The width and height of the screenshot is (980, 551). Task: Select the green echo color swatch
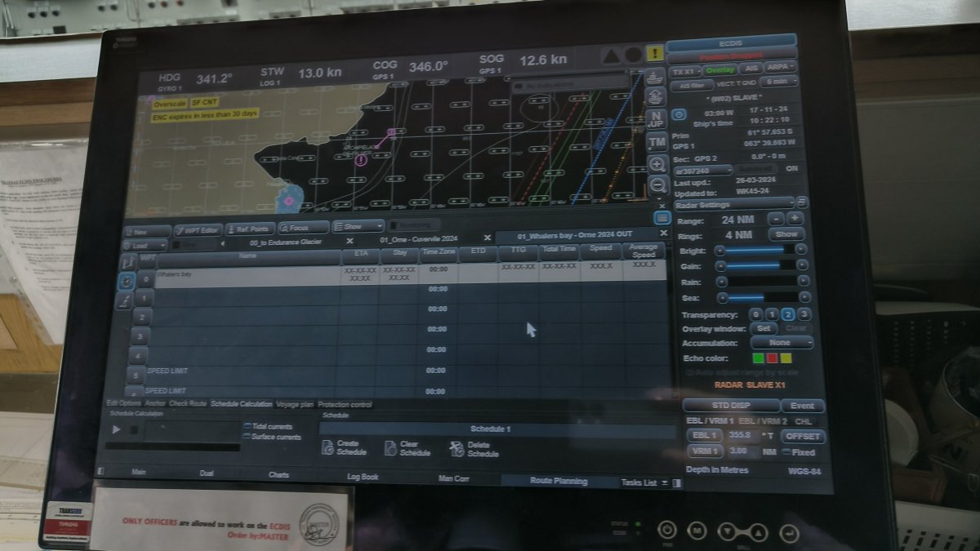pos(757,358)
